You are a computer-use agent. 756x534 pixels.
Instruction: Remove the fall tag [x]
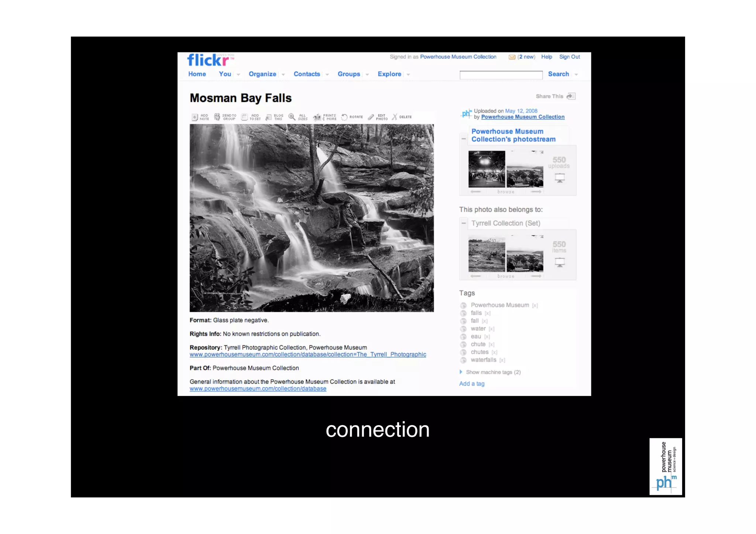point(485,321)
